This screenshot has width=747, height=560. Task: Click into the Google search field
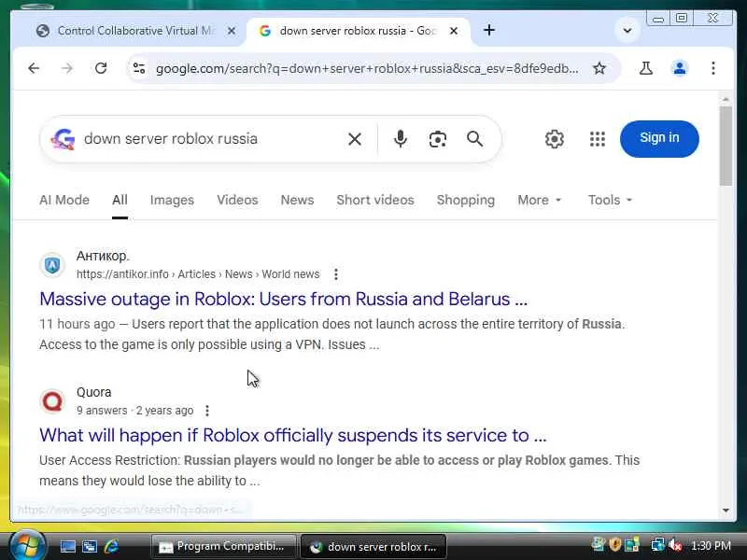(209, 139)
